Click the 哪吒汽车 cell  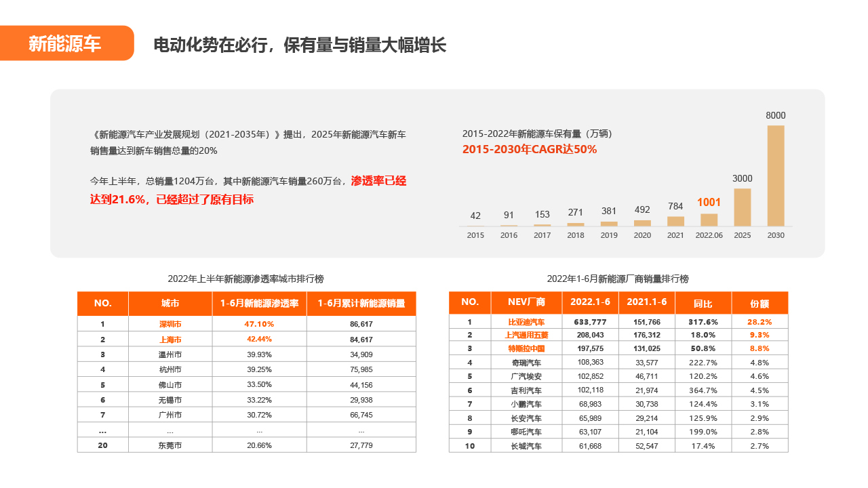click(526, 432)
